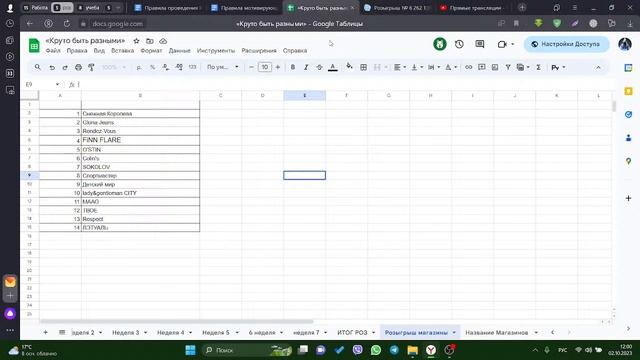Redo the last action
Viewport: 640px width, 360px height.
pos(65,67)
